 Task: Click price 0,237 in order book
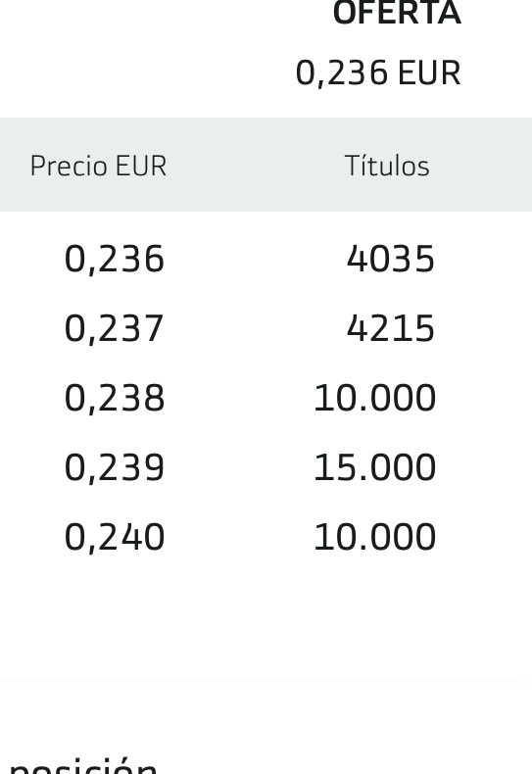pos(114,329)
